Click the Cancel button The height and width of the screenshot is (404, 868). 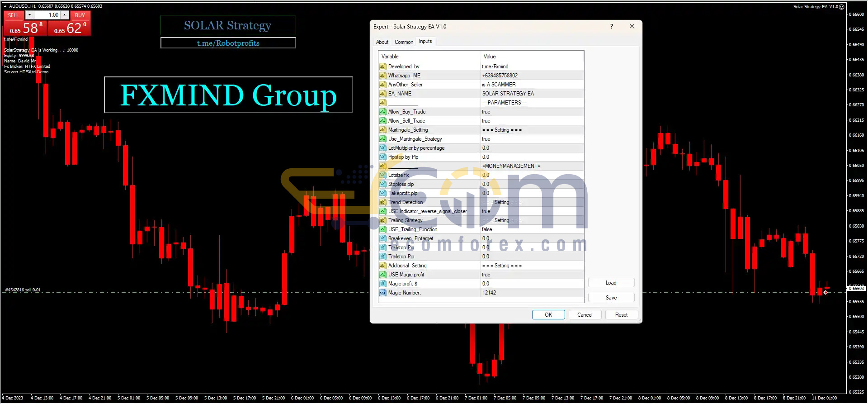pyautogui.click(x=585, y=315)
